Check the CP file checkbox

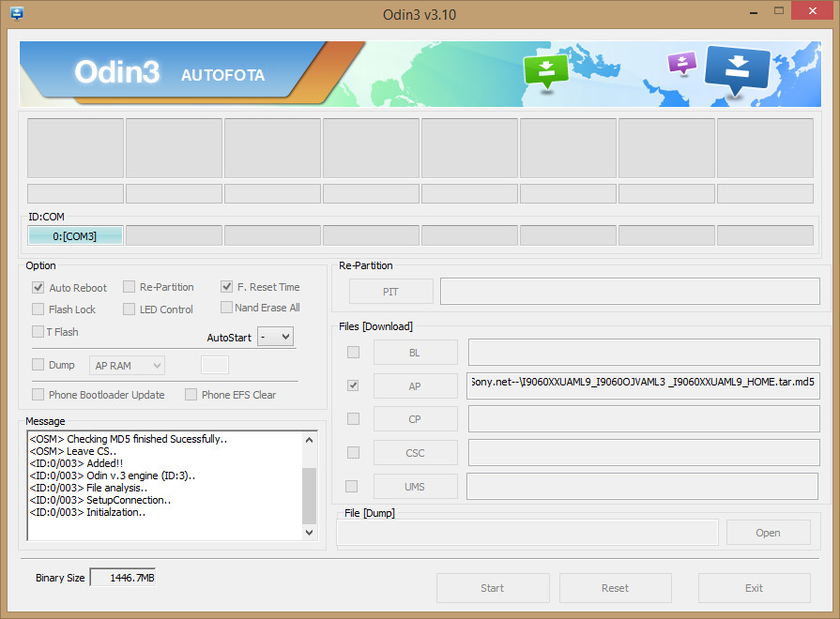pyautogui.click(x=353, y=418)
